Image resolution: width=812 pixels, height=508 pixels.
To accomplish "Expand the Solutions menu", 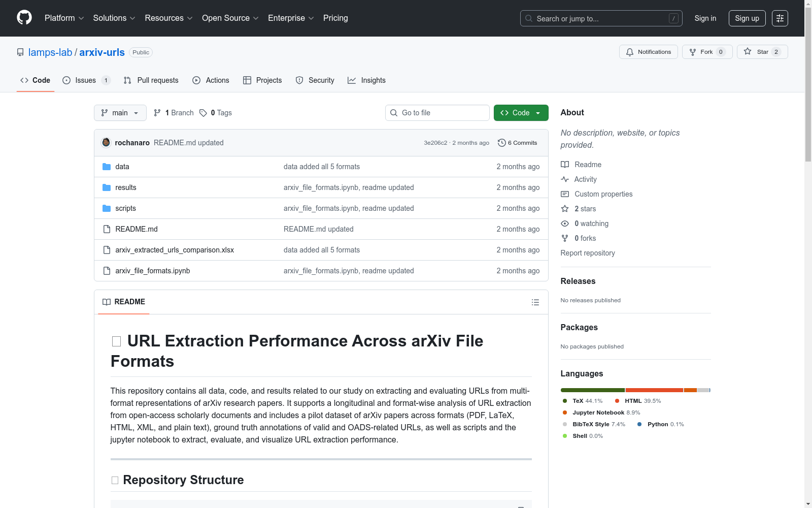I will pos(114,18).
